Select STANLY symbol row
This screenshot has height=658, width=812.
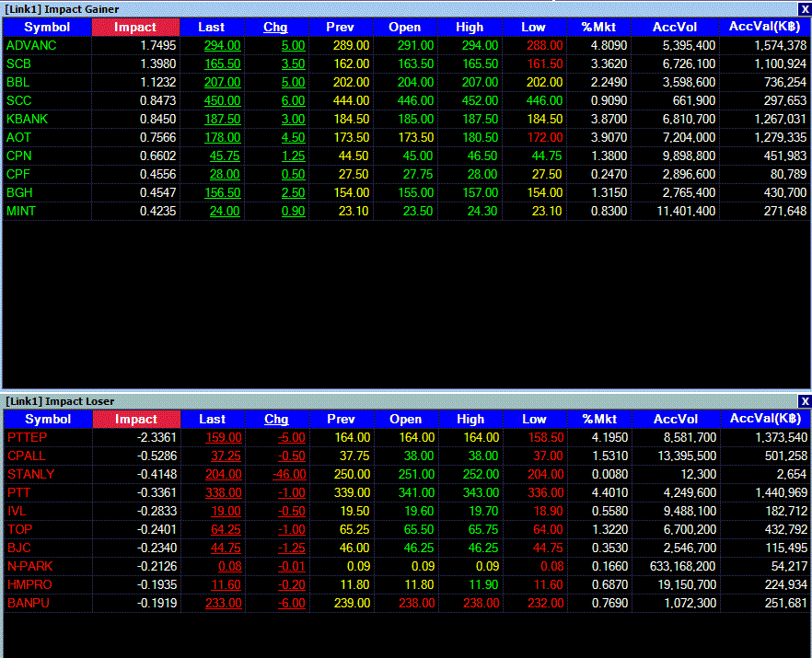point(31,475)
